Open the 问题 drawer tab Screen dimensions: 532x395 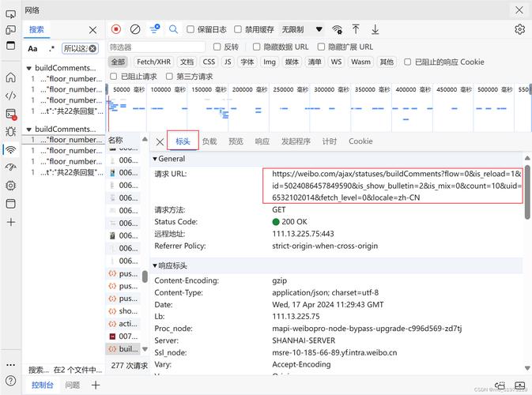click(x=72, y=385)
